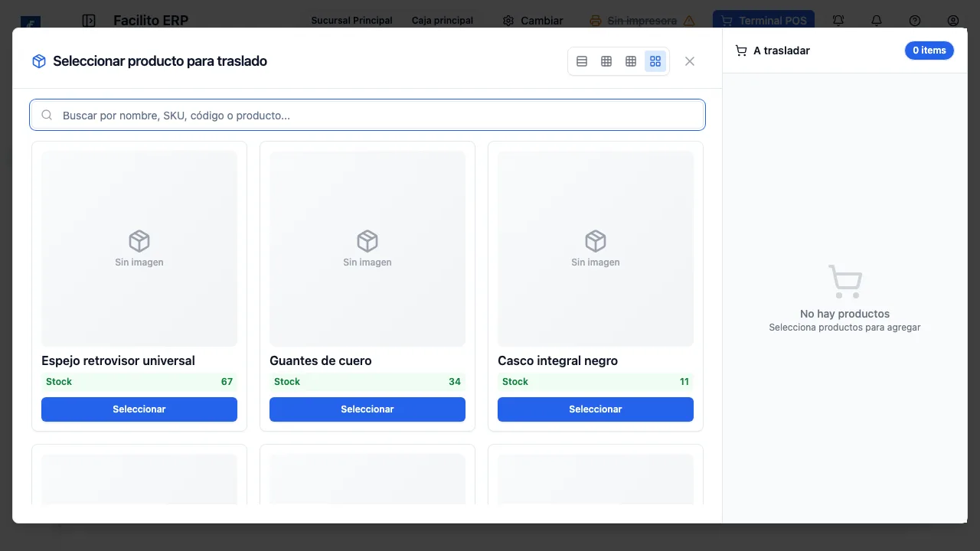
Task: Choose the grid view icon beside cards view
Action: pos(631,61)
